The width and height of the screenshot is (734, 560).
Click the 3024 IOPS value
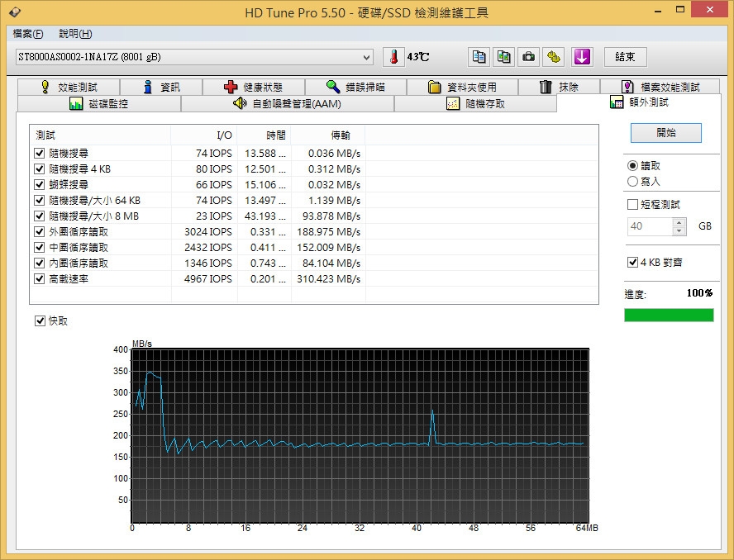pyautogui.click(x=208, y=232)
